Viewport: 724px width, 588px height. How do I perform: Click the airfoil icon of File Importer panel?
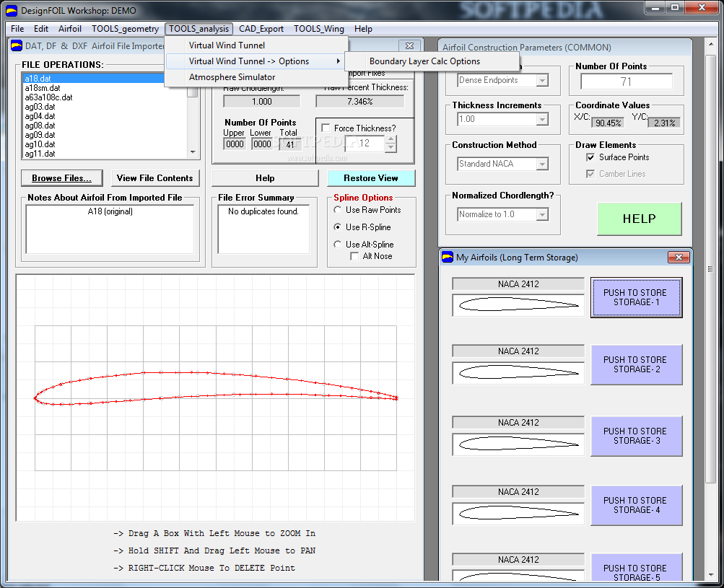click(17, 45)
